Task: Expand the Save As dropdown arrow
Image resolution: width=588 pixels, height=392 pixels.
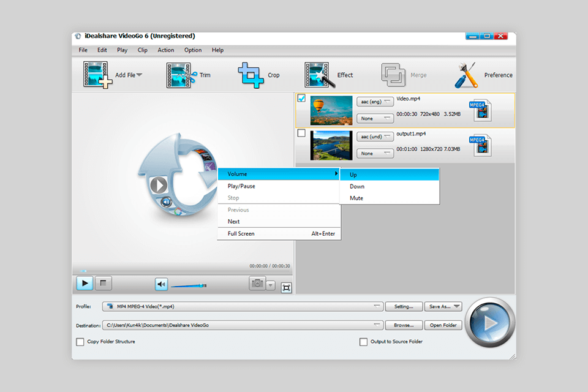Action: [456, 306]
